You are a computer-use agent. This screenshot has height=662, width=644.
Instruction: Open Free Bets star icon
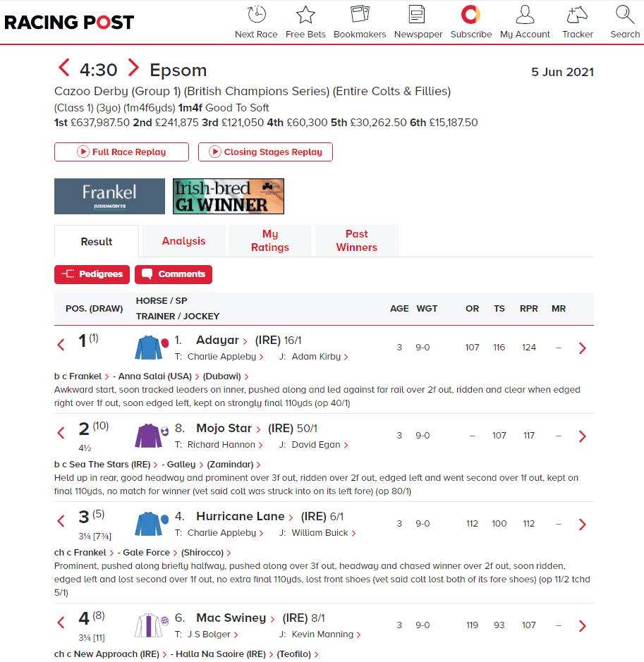pyautogui.click(x=305, y=15)
